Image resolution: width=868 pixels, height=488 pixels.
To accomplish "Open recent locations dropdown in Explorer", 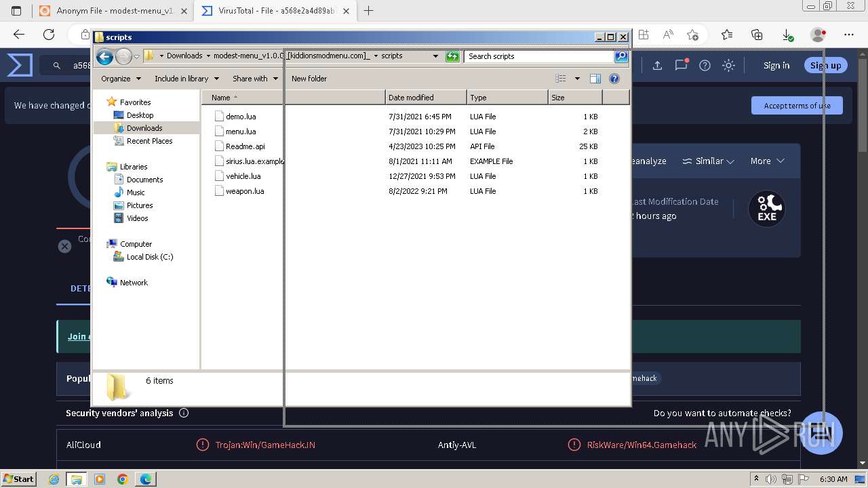I will click(x=136, y=57).
